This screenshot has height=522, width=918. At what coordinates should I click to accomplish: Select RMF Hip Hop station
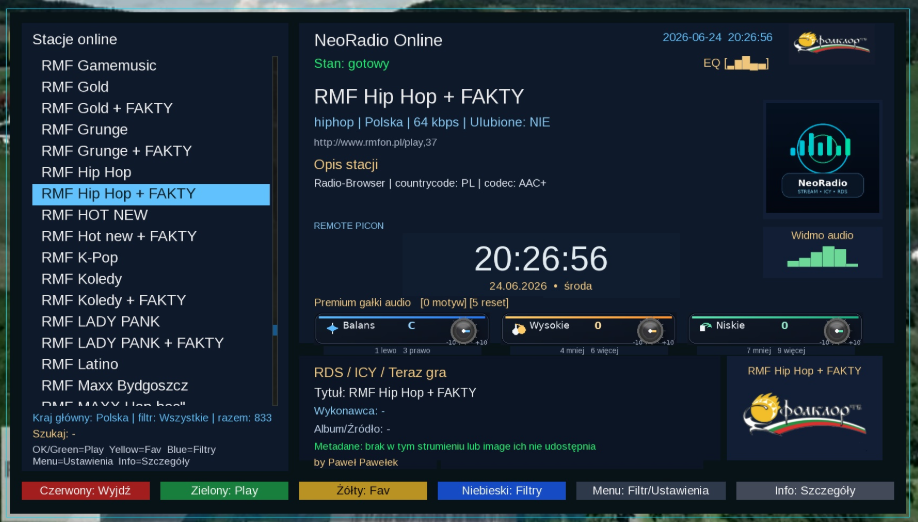coord(151,172)
